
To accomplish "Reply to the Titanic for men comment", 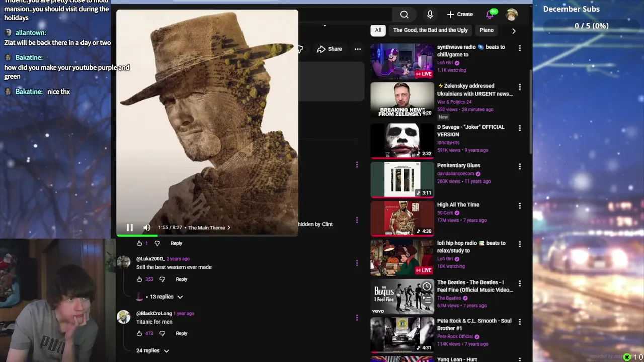I will tap(181, 333).
